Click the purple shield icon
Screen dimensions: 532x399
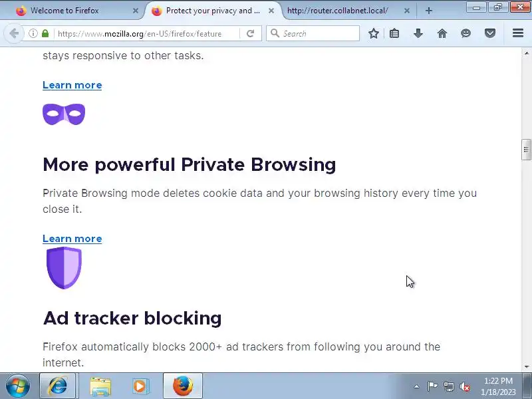coord(64,268)
